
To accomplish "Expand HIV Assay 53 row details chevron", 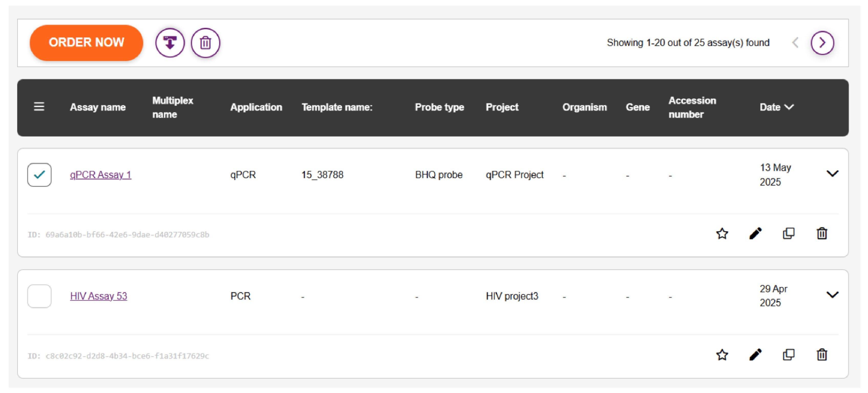I will pyautogui.click(x=832, y=295).
